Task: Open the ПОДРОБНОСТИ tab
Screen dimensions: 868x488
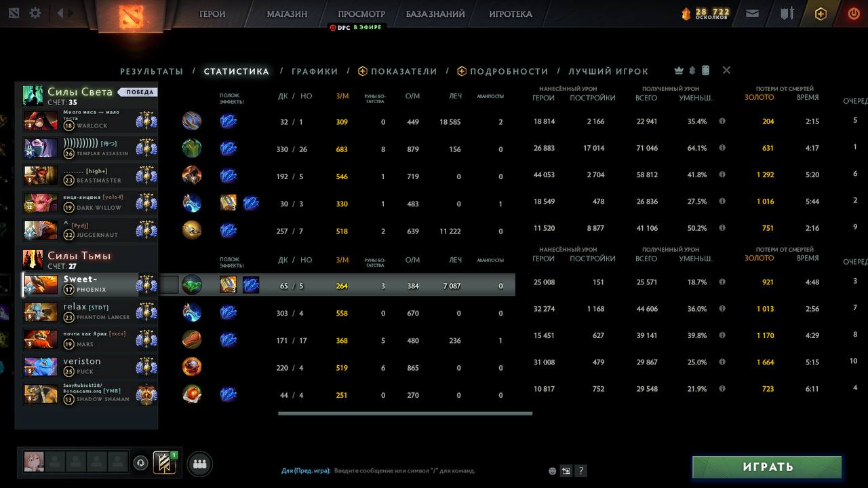Action: point(502,71)
